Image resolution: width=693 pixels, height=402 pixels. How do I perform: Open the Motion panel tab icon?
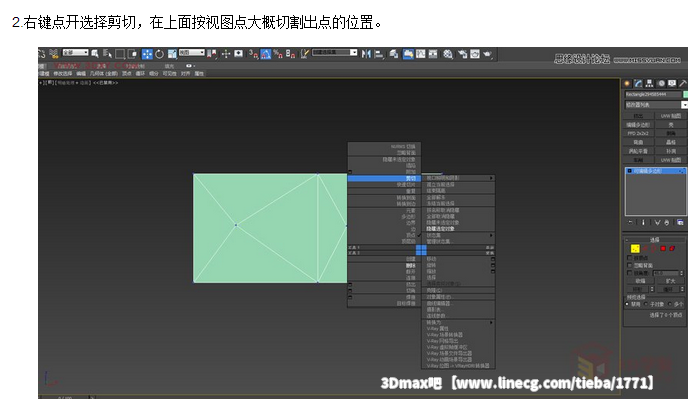pyautogui.click(x=661, y=83)
